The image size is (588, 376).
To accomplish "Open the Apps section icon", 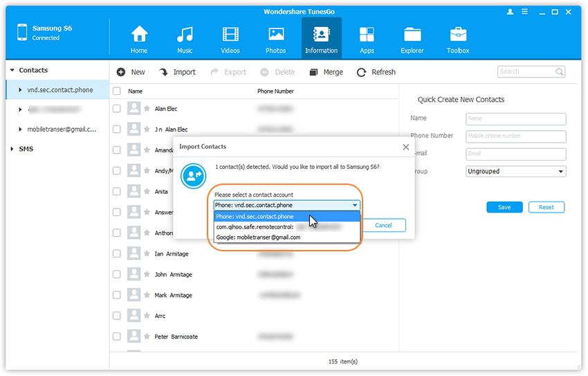I will coord(367,35).
